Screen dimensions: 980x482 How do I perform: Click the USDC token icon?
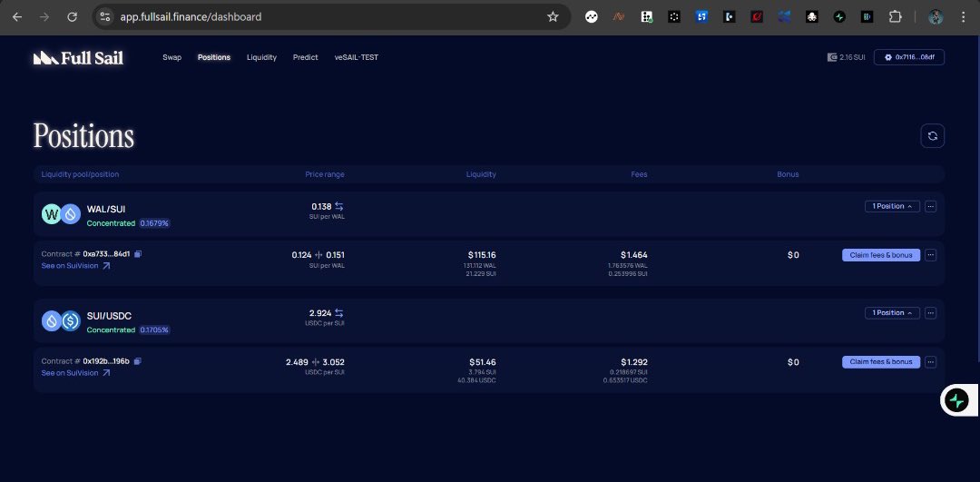coord(71,321)
